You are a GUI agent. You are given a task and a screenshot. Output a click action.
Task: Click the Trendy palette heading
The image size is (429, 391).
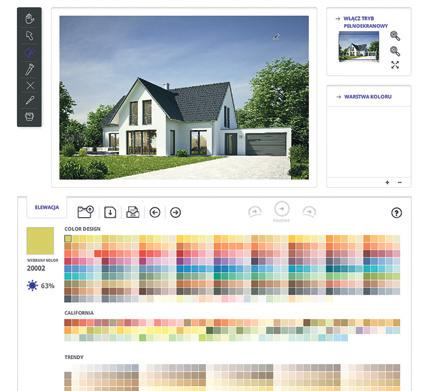tap(74, 357)
